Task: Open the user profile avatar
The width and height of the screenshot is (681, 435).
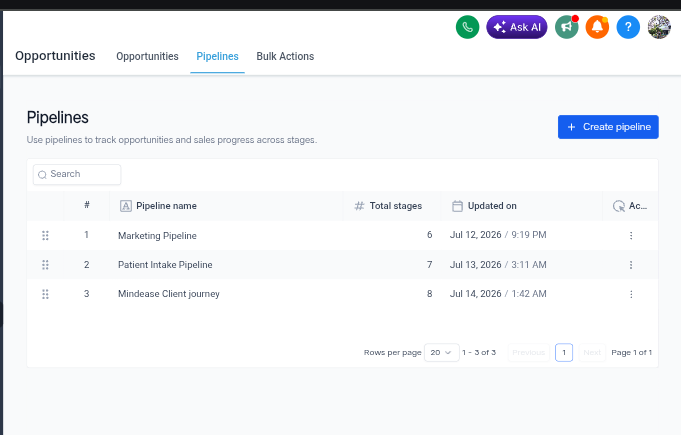Action: (659, 27)
